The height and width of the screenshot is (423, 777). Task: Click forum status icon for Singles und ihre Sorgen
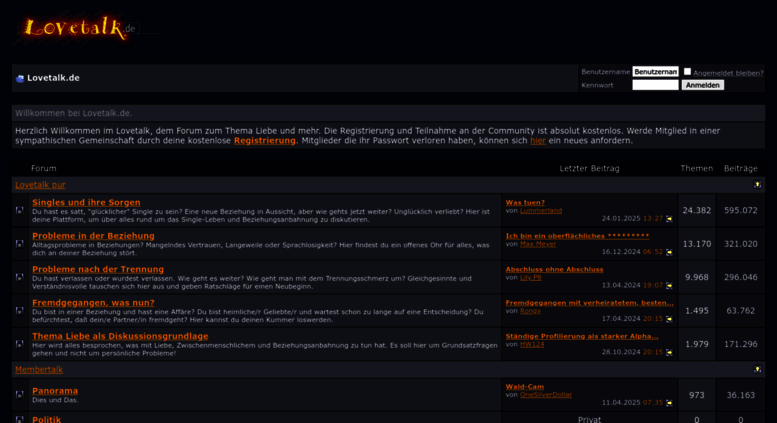[x=20, y=211]
